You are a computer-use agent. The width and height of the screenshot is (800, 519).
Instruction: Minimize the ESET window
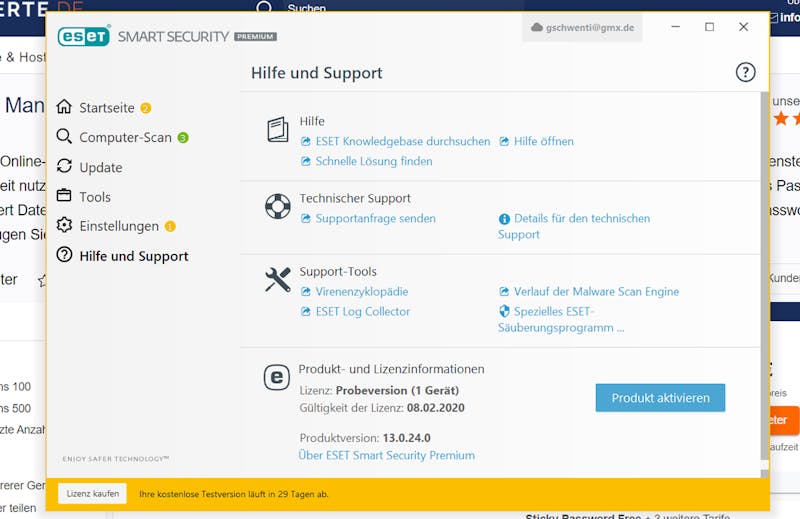tap(676, 27)
